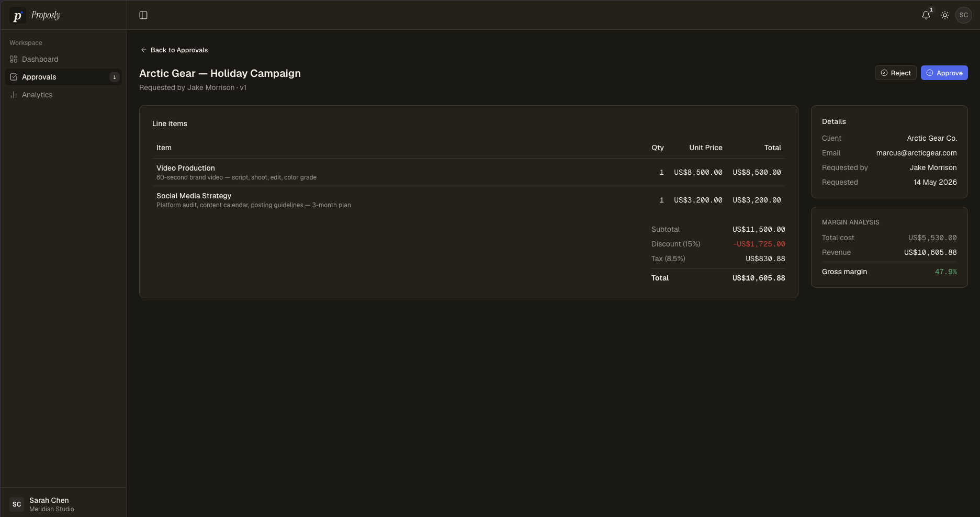The height and width of the screenshot is (517, 980).
Task: Click the Revenue US$10,605.88 value
Action: (930, 252)
